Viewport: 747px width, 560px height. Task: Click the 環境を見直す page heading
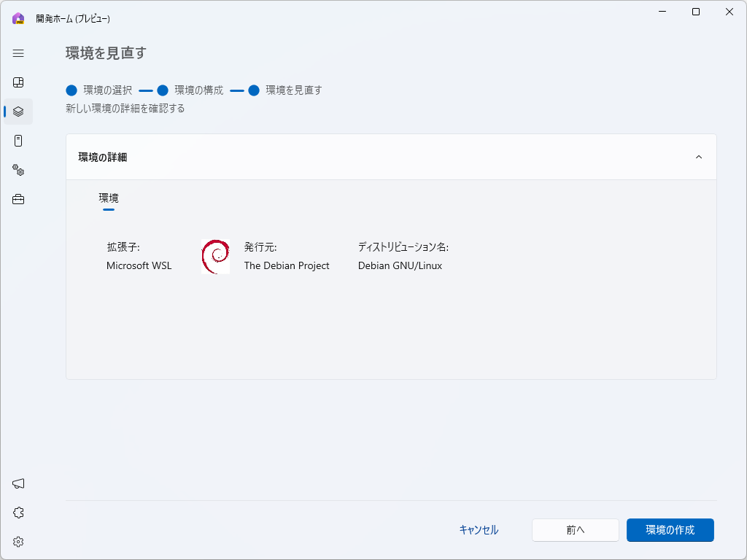(106, 52)
